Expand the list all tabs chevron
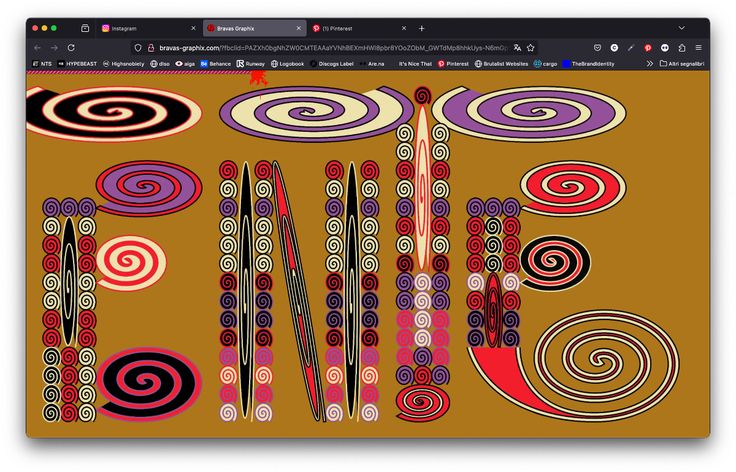This screenshot has height=472, width=736. [x=682, y=28]
